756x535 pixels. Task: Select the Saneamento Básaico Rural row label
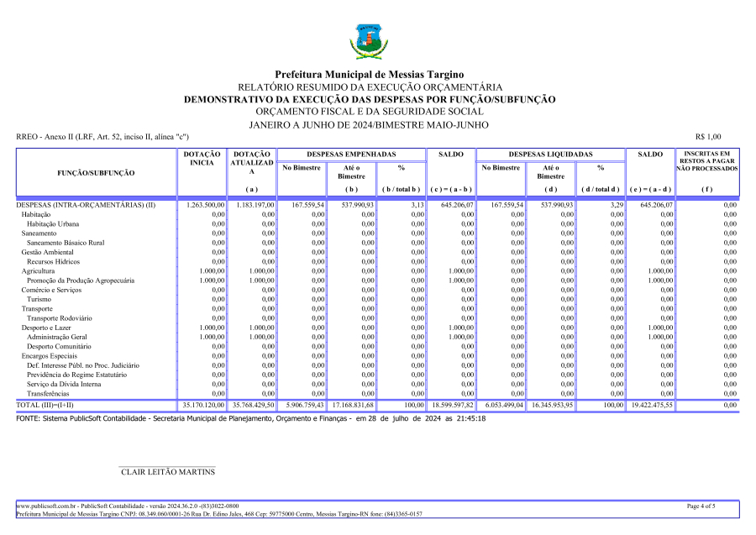click(x=66, y=243)
